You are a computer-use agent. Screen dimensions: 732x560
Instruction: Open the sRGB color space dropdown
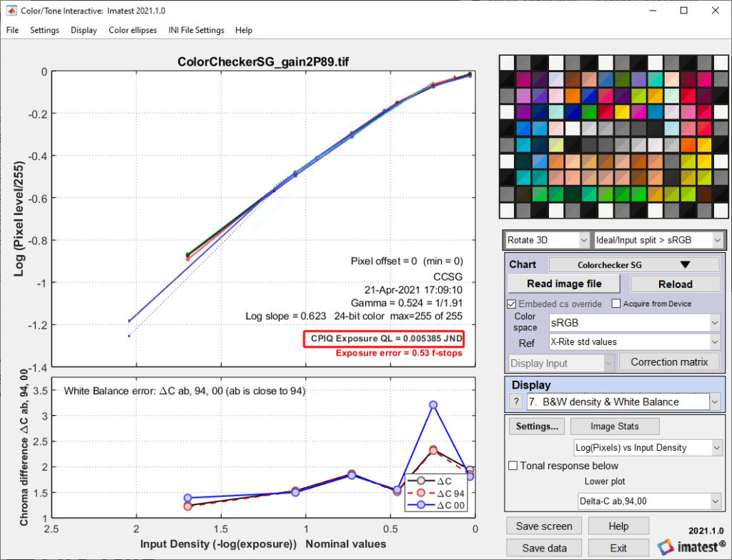pyautogui.click(x=635, y=322)
